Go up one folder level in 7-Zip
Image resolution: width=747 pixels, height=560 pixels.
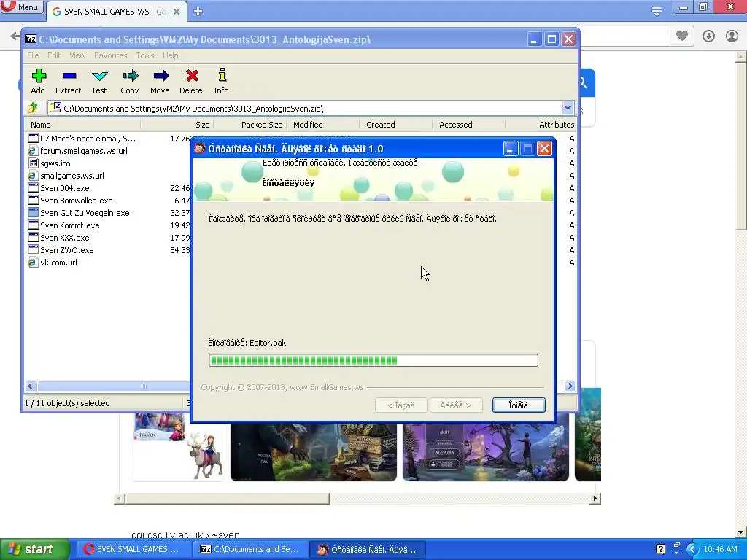click(x=33, y=108)
